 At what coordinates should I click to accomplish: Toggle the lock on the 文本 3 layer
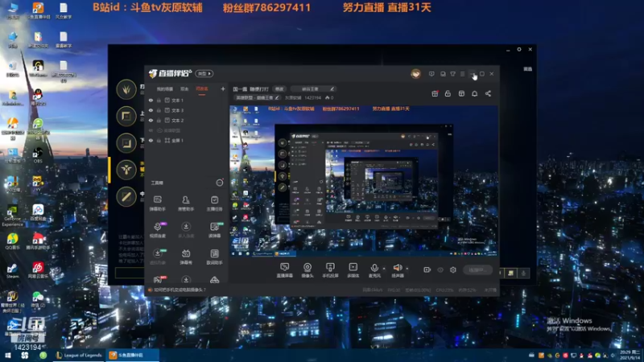tap(159, 110)
